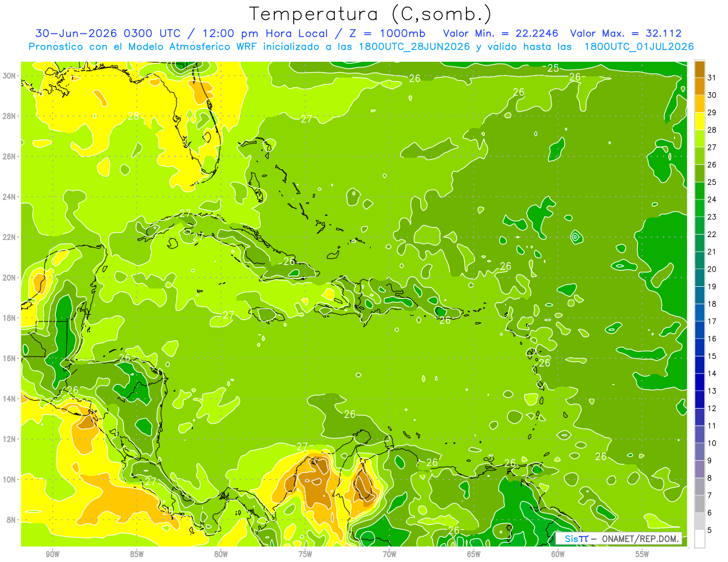Pick the darkest brown swatch atop the legend

point(699,69)
